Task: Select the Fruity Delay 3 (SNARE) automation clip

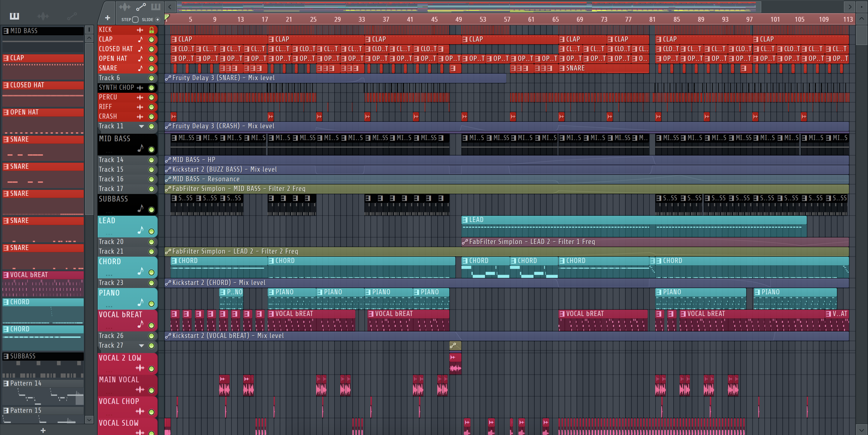Action: coord(335,78)
